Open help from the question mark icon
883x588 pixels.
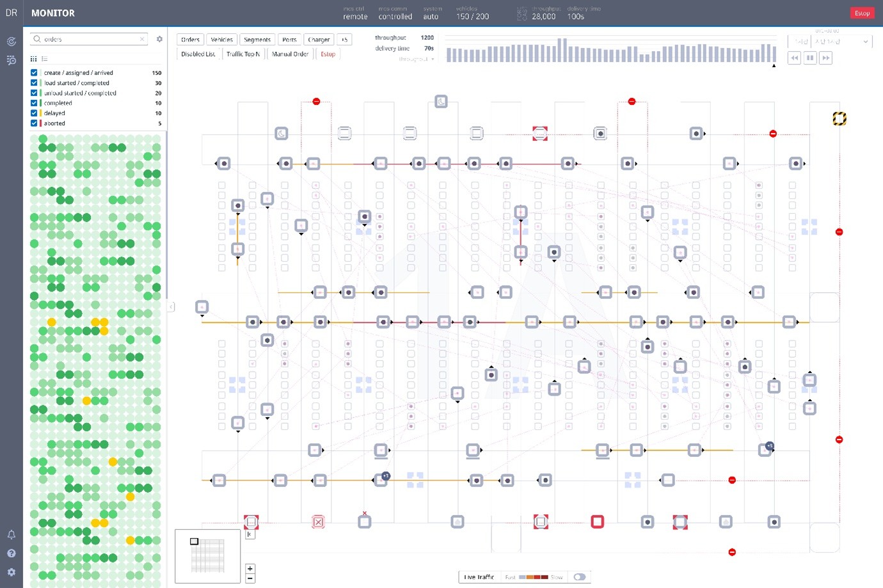(12, 553)
